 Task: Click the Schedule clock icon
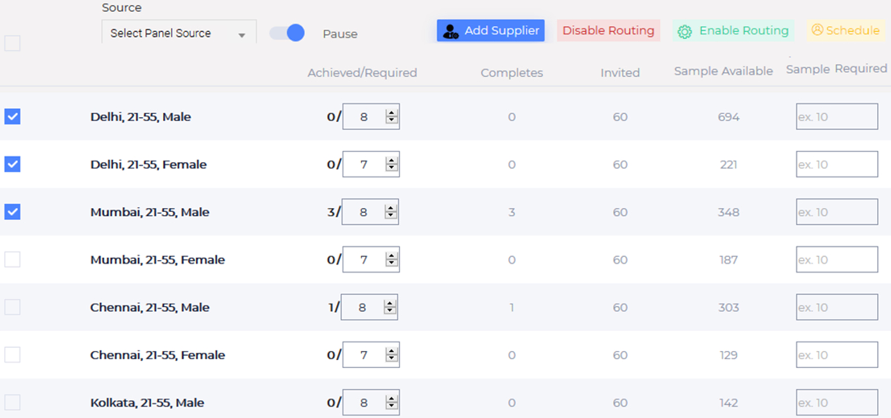pos(817,31)
